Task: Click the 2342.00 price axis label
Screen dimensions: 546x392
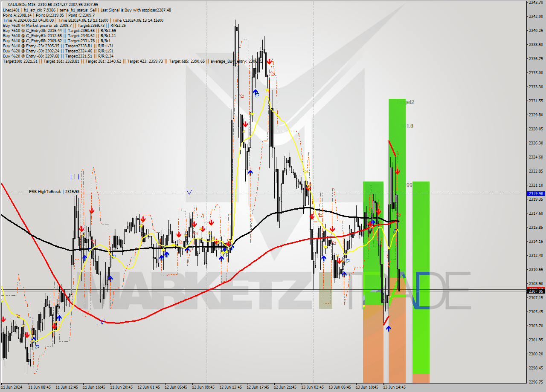Action: point(536,16)
